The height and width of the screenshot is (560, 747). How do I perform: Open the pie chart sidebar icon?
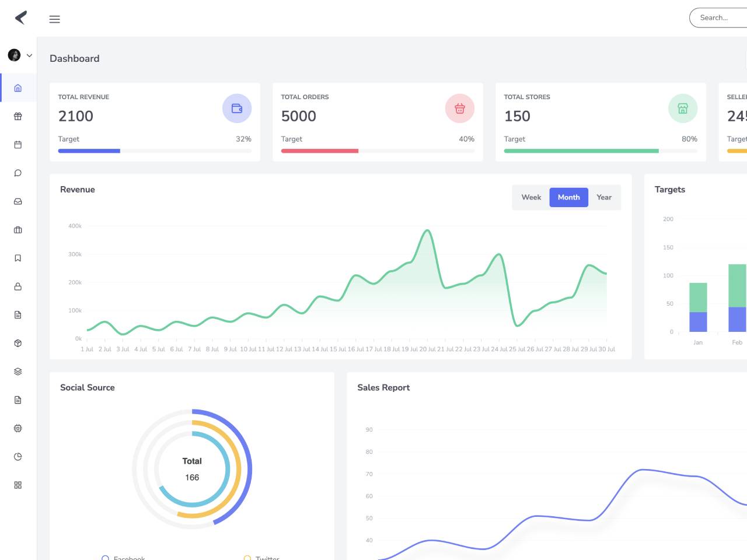18,457
